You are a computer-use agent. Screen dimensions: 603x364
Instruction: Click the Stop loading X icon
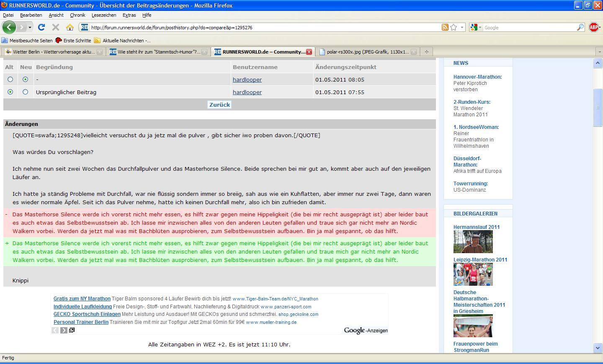[x=55, y=27]
